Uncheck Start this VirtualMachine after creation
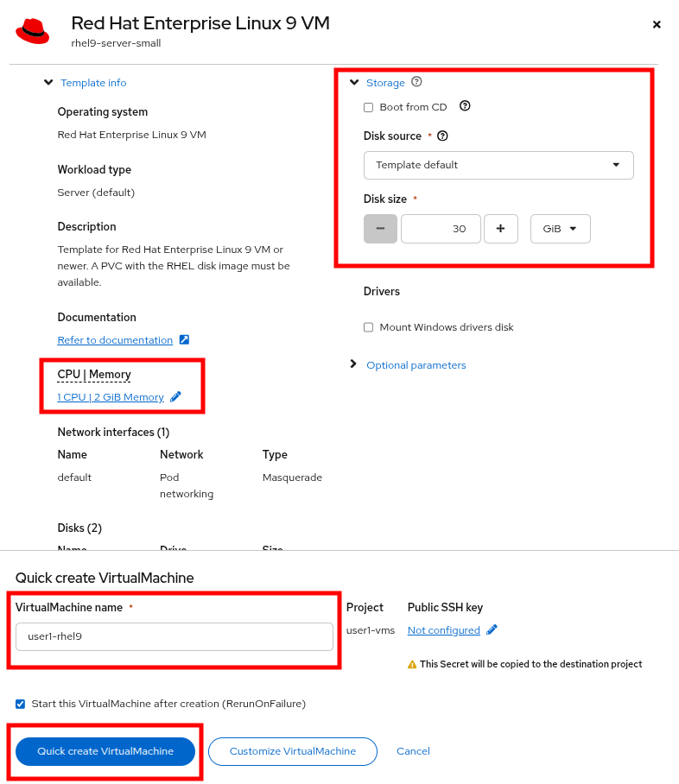Image resolution: width=679 pixels, height=784 pixels. coord(21,704)
